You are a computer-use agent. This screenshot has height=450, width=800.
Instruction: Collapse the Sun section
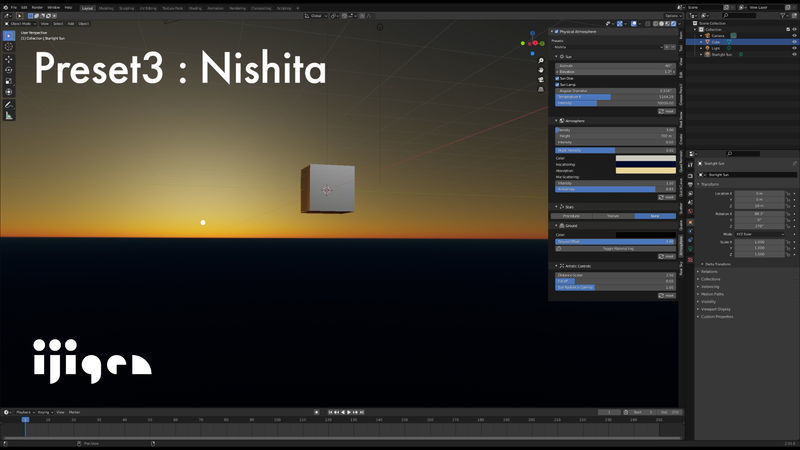(556, 57)
